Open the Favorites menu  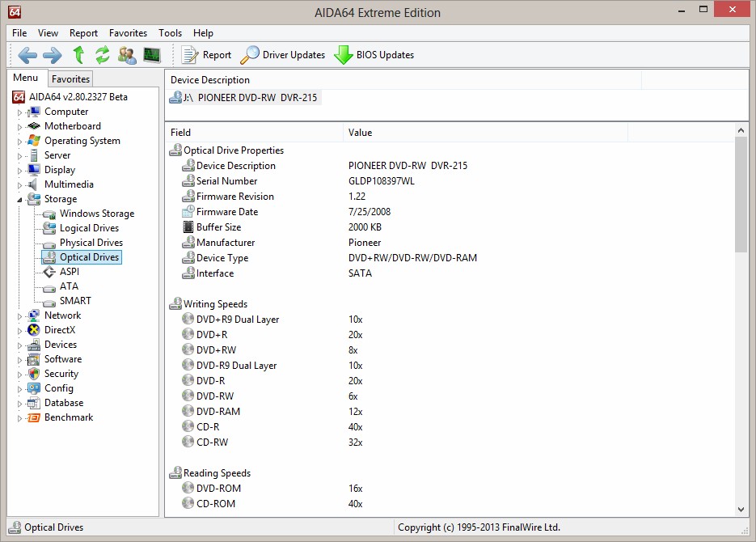128,33
